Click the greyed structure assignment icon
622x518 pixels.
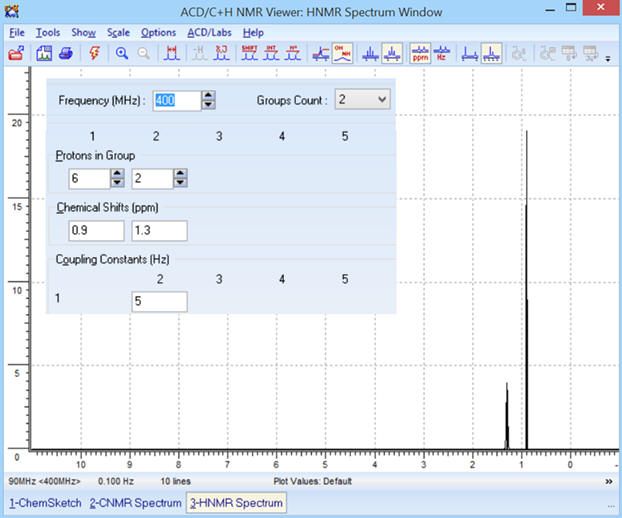pos(547,53)
